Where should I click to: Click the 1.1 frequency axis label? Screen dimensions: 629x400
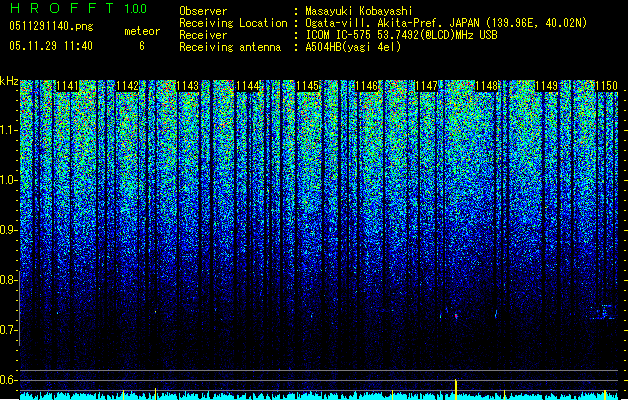8,130
